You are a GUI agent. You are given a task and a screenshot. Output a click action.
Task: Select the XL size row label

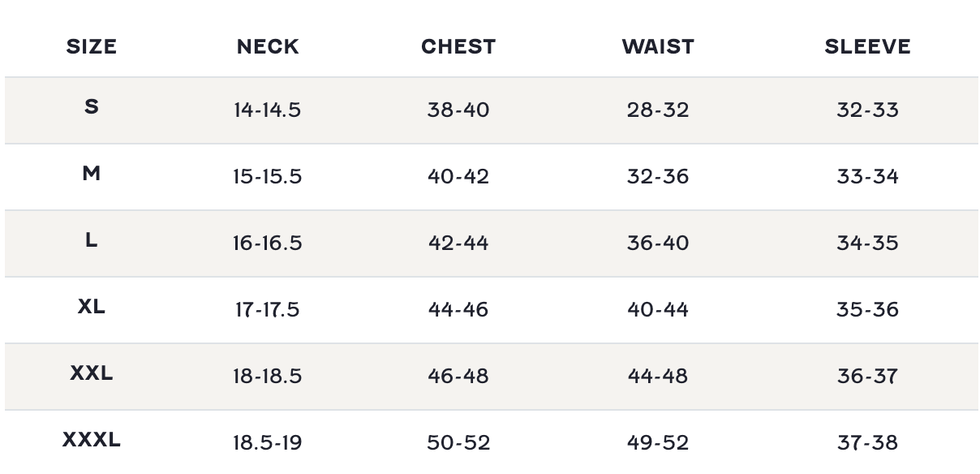92,307
